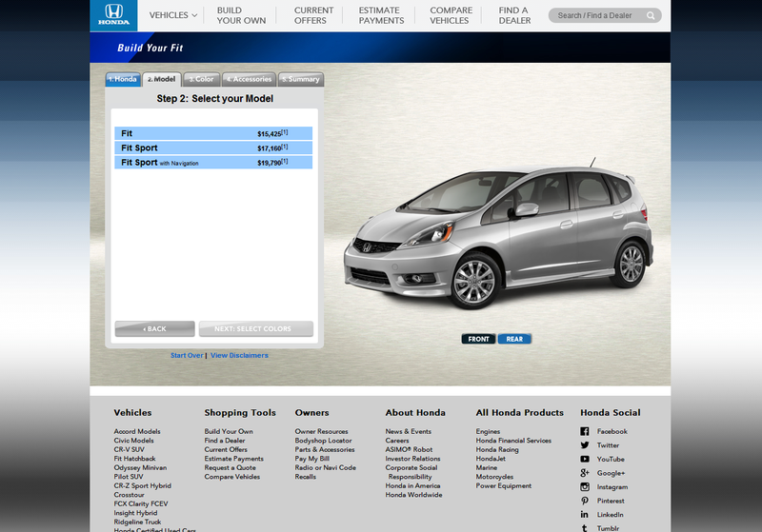Switch to the 5. Summary tab
The width and height of the screenshot is (762, 532).
coord(301,79)
